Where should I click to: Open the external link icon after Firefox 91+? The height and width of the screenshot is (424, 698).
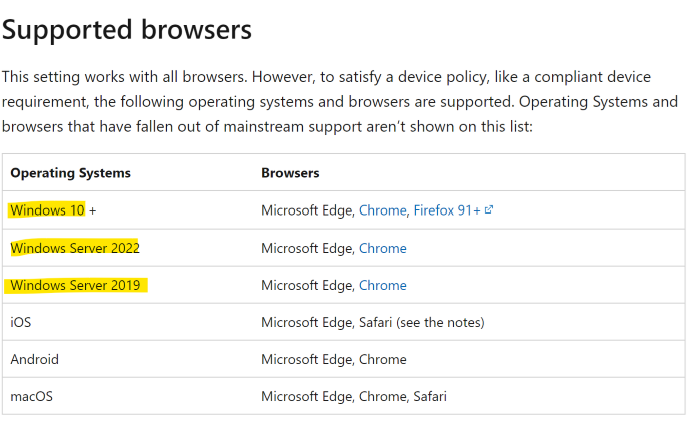pyautogui.click(x=489, y=210)
